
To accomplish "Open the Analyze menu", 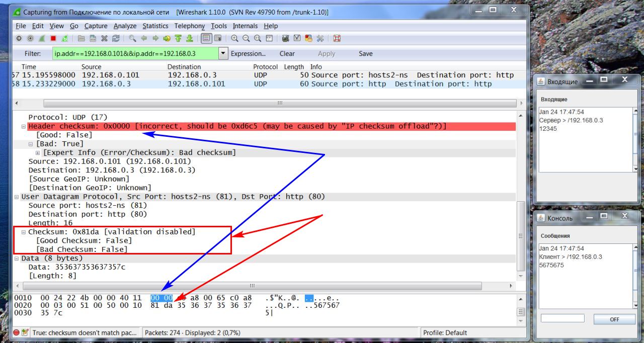I will pos(125,26).
